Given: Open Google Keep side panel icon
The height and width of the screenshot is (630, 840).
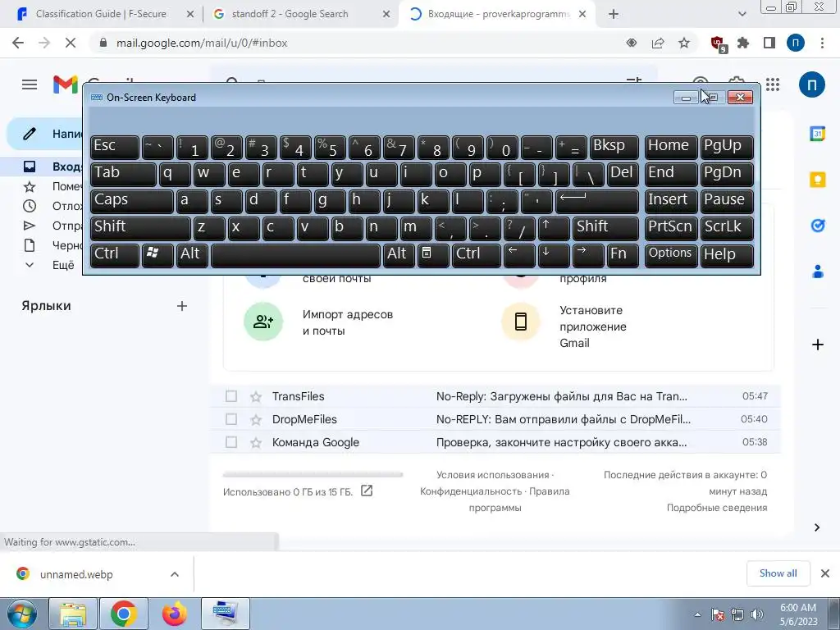Looking at the screenshot, I should (x=818, y=180).
